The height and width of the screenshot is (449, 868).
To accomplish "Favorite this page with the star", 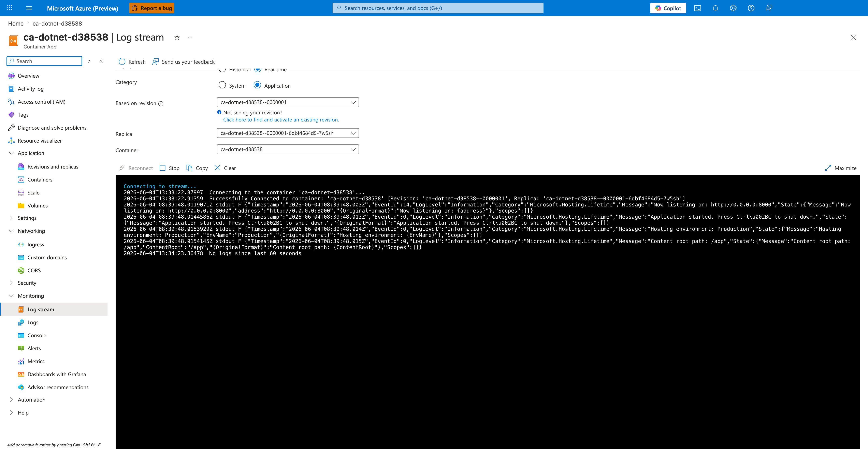I will click(177, 37).
